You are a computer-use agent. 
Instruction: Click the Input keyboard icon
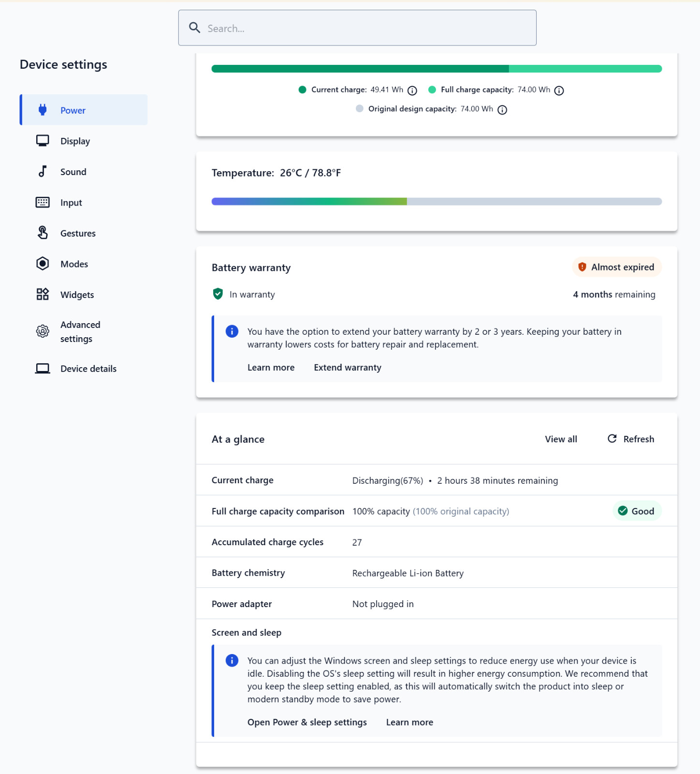43,202
